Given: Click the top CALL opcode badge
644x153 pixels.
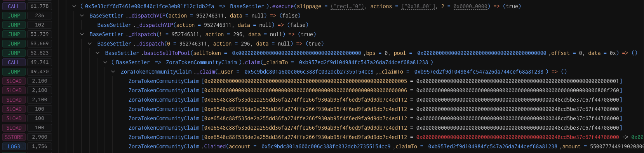Looking at the screenshot, I should (x=14, y=6).
